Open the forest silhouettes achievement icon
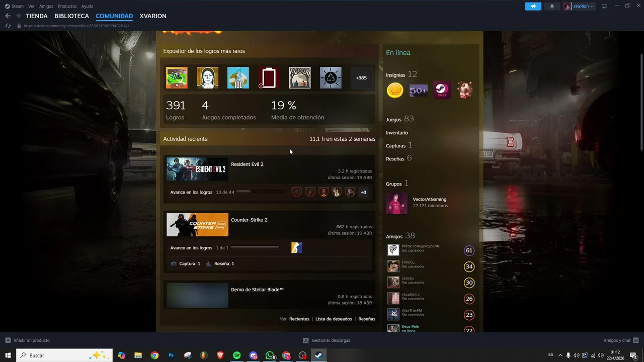The width and height of the screenshot is (644, 362). click(x=299, y=78)
